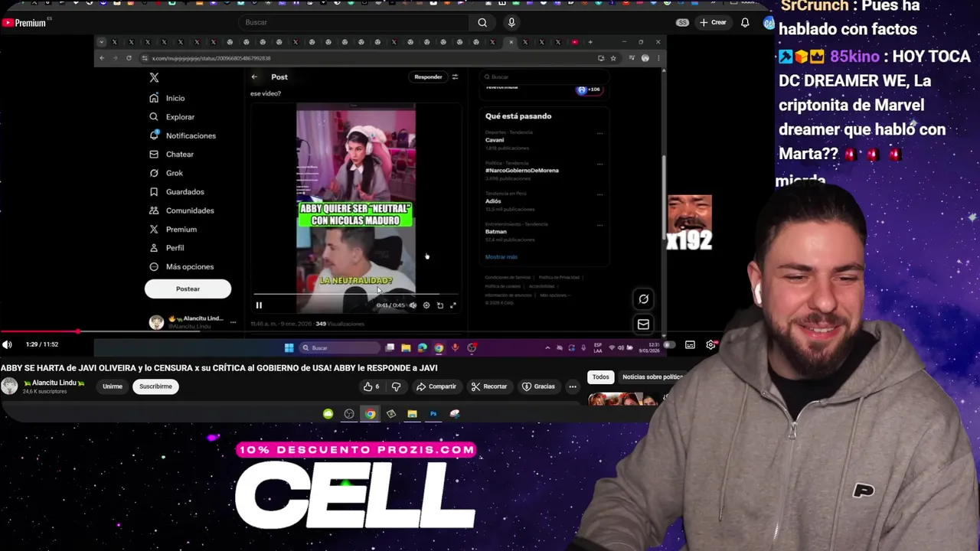980x551 pixels.
Task: Open #NarcoGobiernoDeMorena trending topic
Action: tap(521, 171)
